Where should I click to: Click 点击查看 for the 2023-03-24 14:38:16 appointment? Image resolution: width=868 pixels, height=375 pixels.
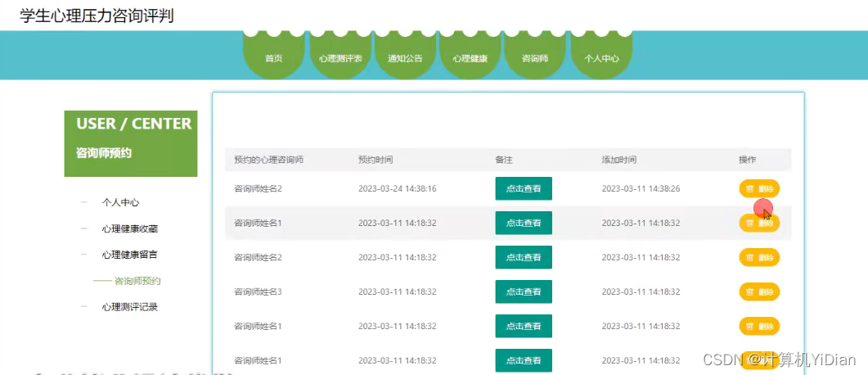524,188
